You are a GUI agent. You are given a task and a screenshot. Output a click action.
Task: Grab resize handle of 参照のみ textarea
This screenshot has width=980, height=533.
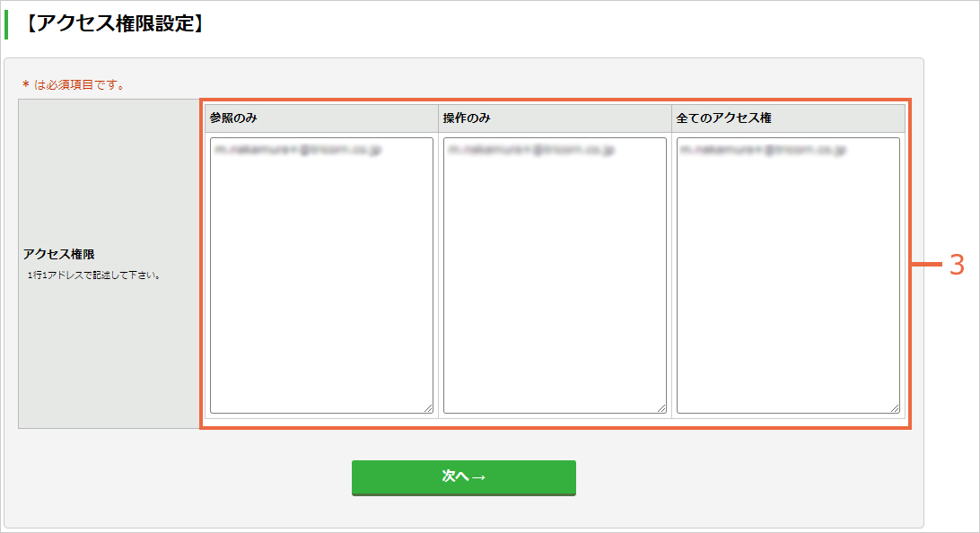[x=428, y=408]
